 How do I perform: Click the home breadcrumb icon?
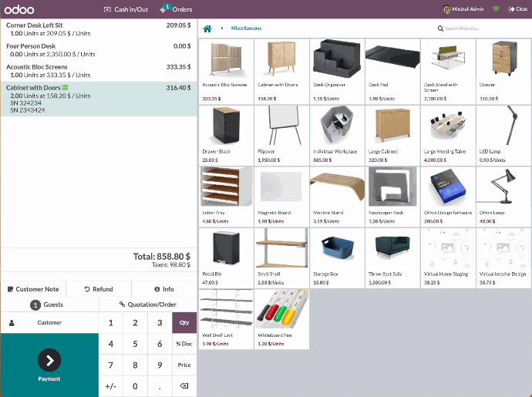click(207, 29)
